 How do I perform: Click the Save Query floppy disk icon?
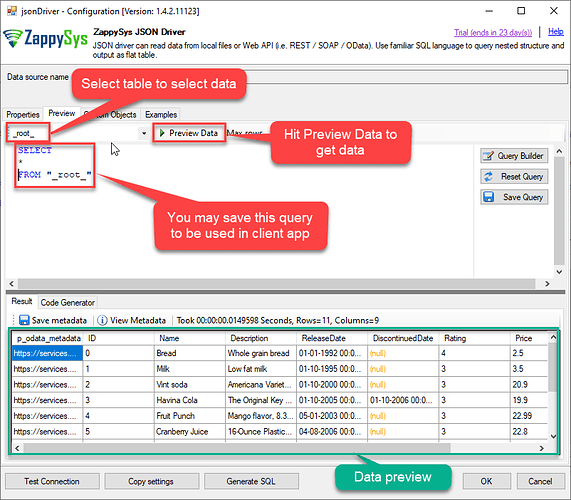click(x=488, y=197)
